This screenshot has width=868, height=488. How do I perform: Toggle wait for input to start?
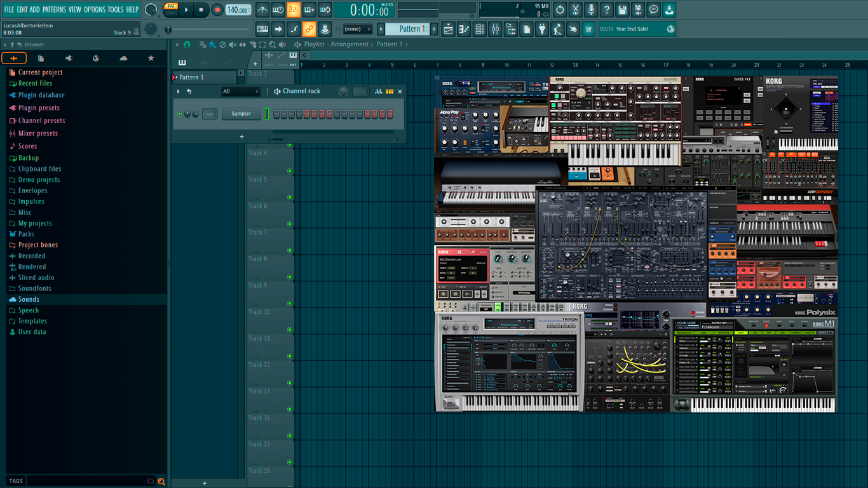[278, 10]
